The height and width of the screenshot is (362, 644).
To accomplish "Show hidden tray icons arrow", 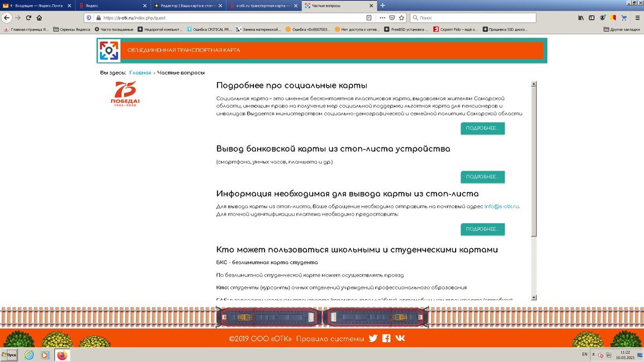I will pos(593,355).
